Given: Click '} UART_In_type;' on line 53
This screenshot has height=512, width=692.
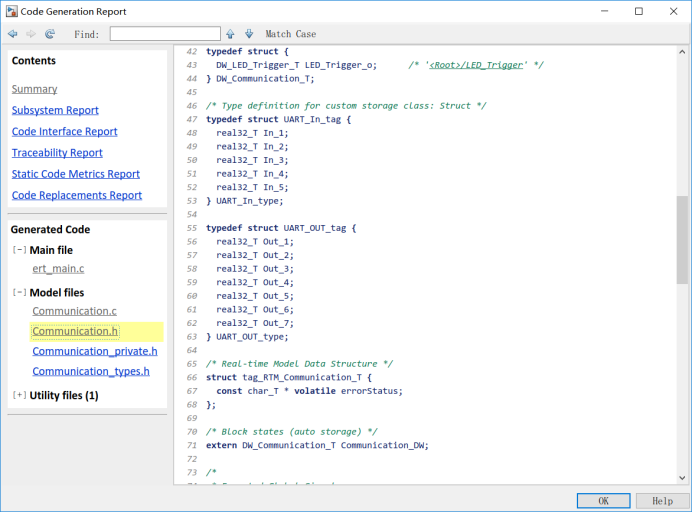Looking at the screenshot, I should [x=244, y=201].
